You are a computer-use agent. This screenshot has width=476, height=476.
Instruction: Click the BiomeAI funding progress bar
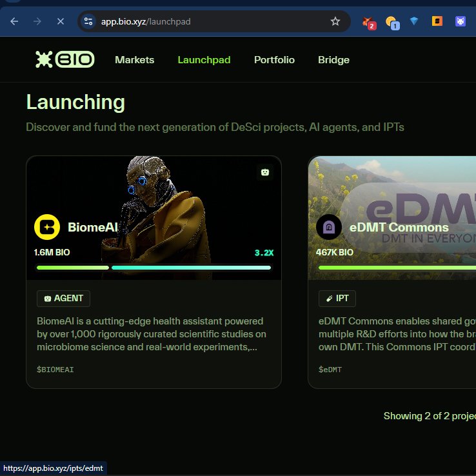pos(154,268)
